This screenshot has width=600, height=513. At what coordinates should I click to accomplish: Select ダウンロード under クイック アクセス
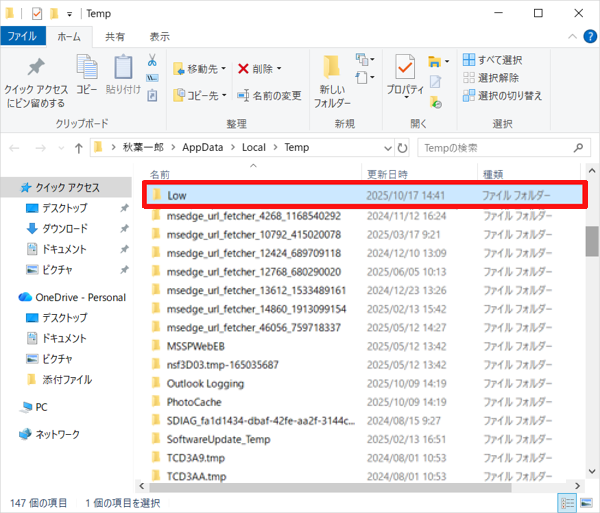coord(64,228)
